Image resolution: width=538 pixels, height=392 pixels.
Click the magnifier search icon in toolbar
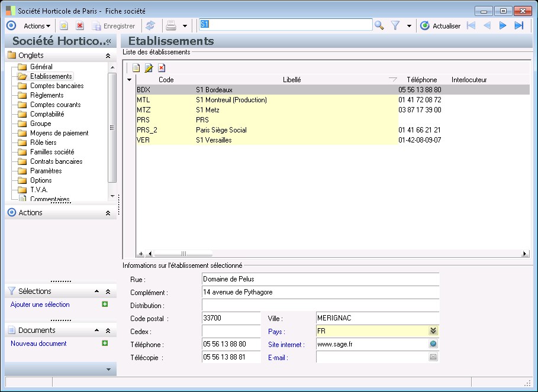coord(379,25)
